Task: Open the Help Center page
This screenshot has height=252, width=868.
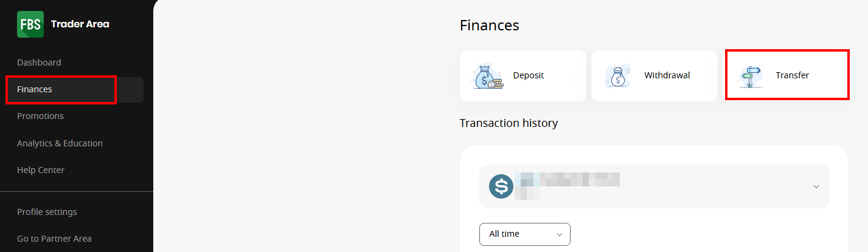Action: point(41,170)
